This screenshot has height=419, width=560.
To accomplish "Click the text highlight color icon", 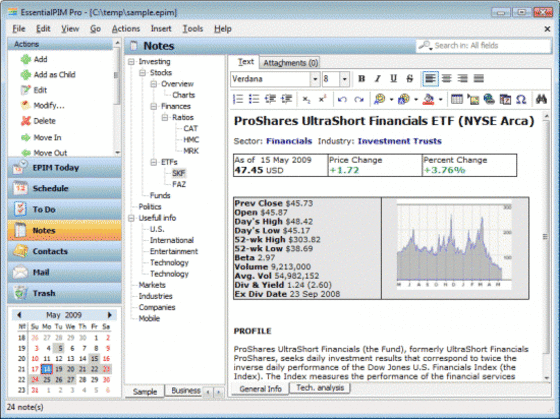I will point(379,99).
